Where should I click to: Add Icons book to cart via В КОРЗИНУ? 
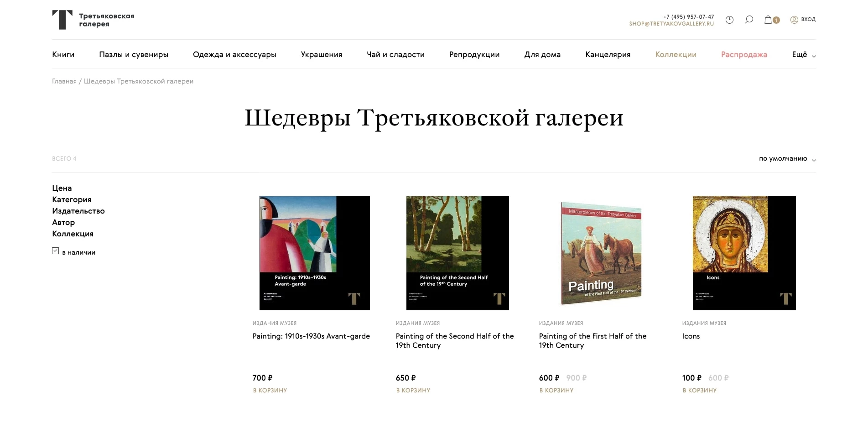699,390
